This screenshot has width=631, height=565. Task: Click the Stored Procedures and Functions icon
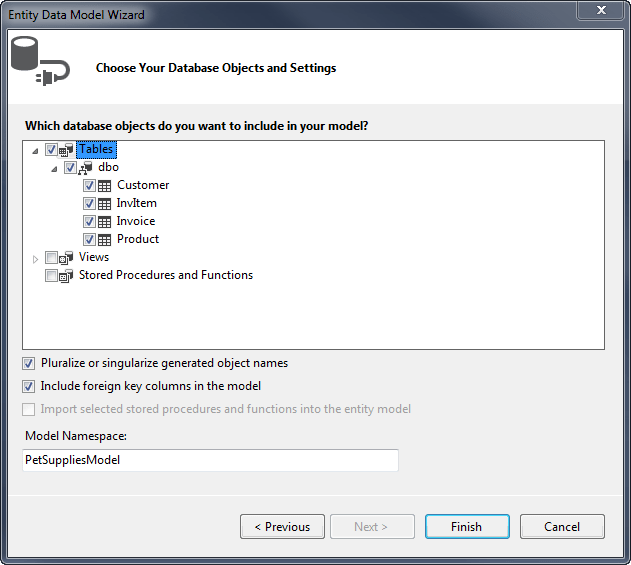(67, 276)
